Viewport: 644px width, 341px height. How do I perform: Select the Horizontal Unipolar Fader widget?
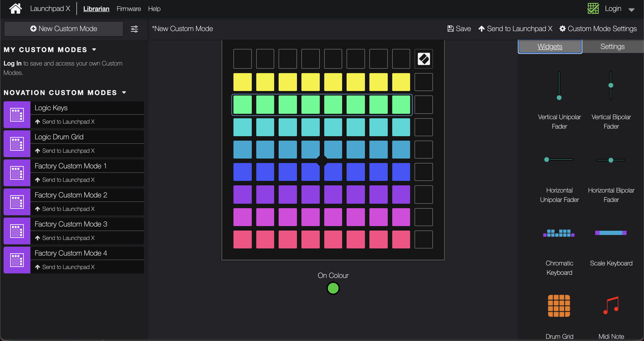pos(559,159)
